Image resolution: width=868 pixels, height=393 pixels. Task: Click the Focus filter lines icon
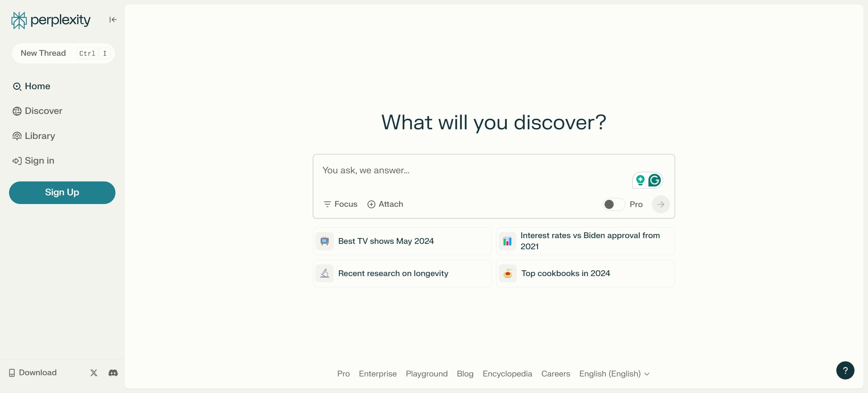pos(327,204)
